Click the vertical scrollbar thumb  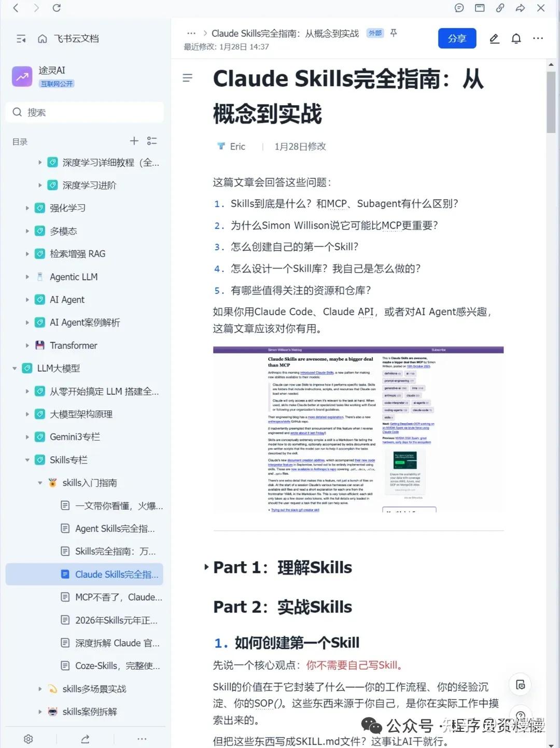pyautogui.click(x=551, y=102)
